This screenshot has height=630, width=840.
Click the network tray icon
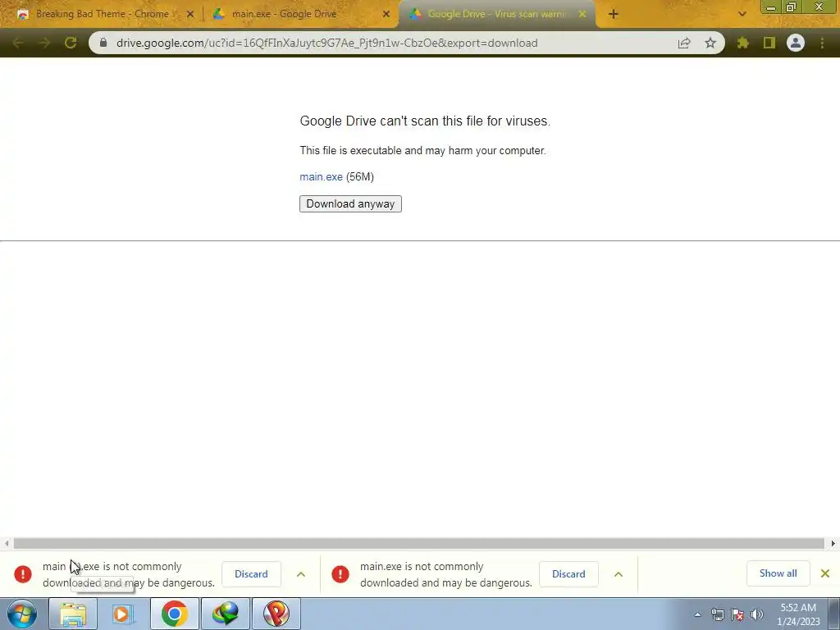click(x=717, y=614)
